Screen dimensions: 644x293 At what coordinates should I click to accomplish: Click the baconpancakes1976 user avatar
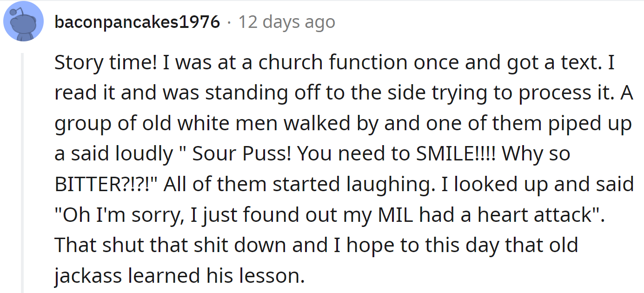23,21
